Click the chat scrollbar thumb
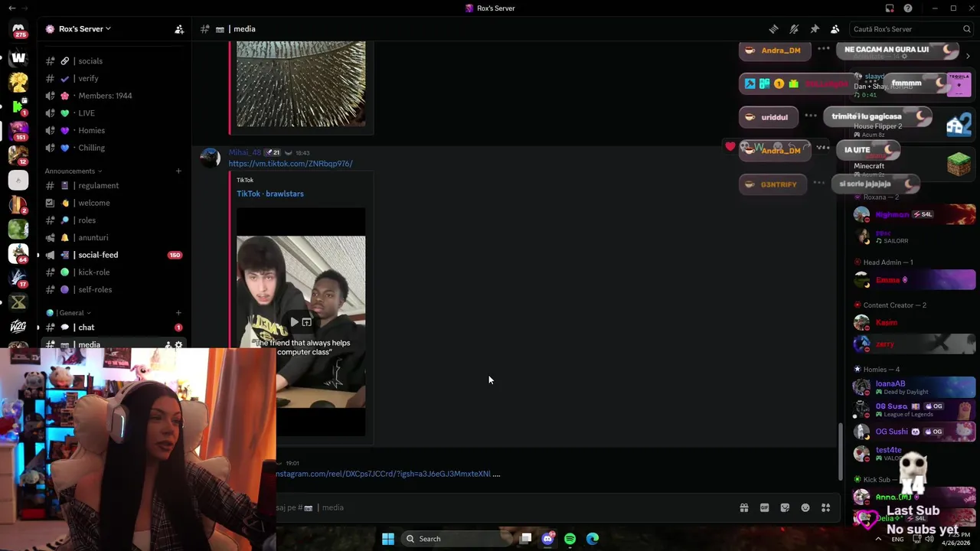 [x=840, y=452]
